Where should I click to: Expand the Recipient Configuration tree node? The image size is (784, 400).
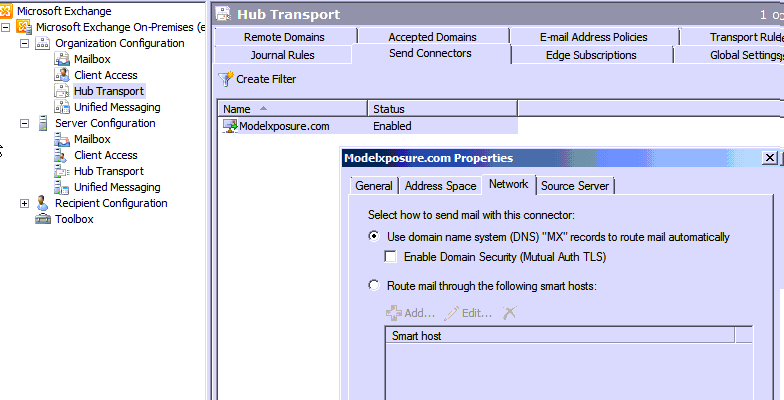tap(24, 203)
